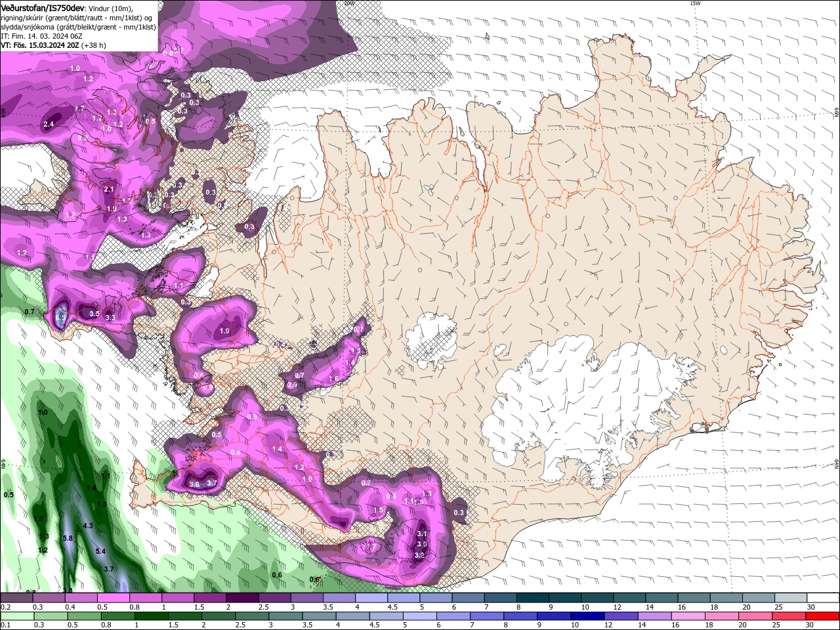
Task: Click the initial time line 'IT: Fim. 14. 03. 2024 06Z'
Action: point(41,36)
